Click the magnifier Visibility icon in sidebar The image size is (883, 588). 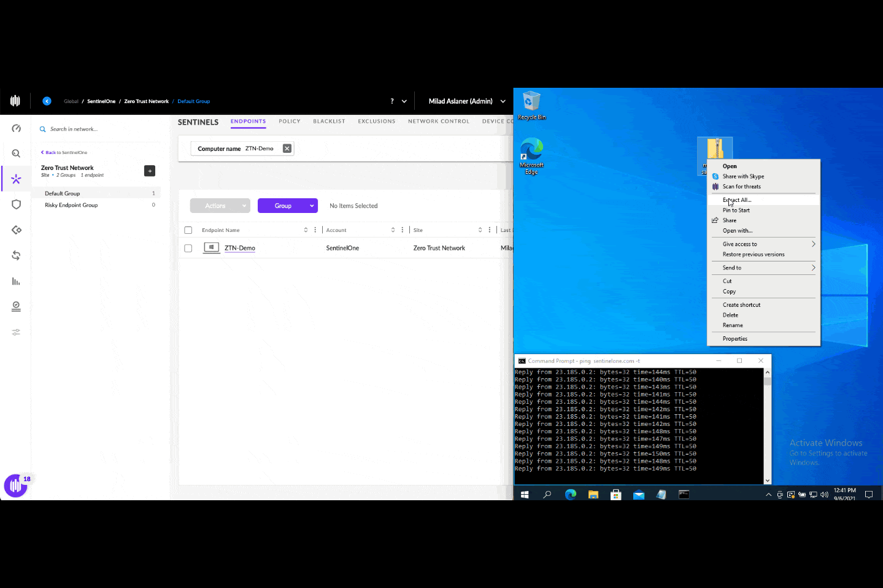coord(17,153)
